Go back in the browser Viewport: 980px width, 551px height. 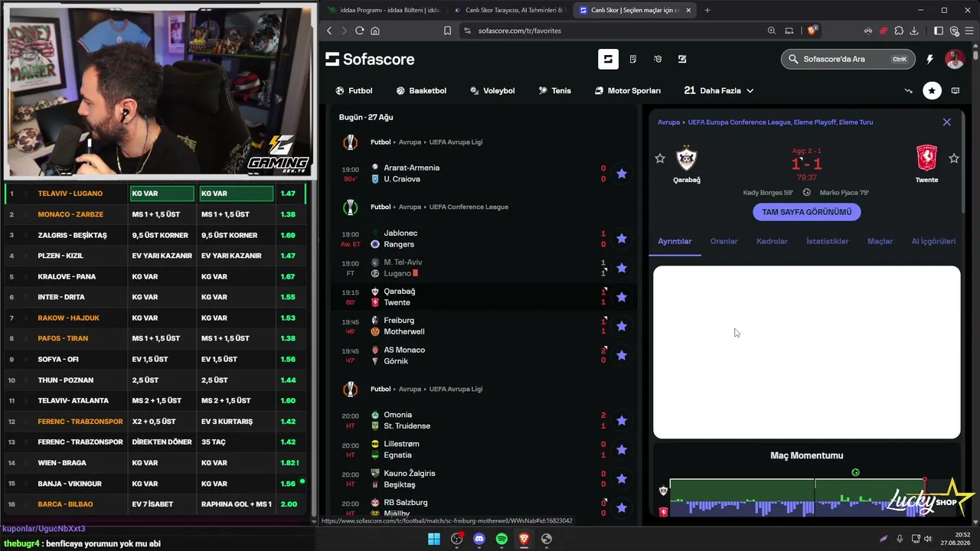(329, 31)
